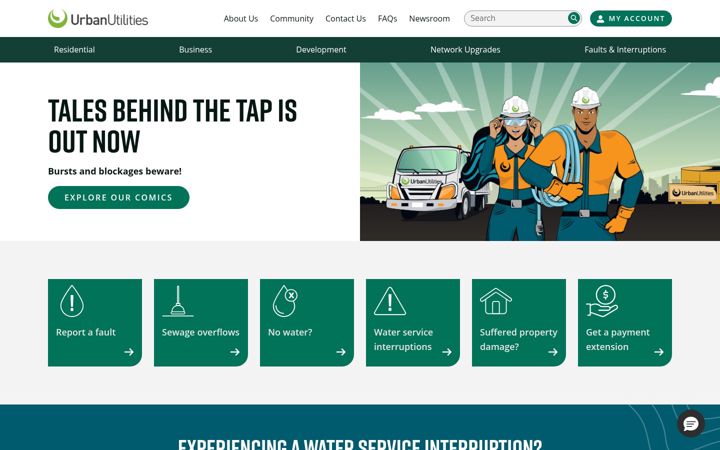Click the No water droplet-cross icon
The image size is (720, 450).
285,301
